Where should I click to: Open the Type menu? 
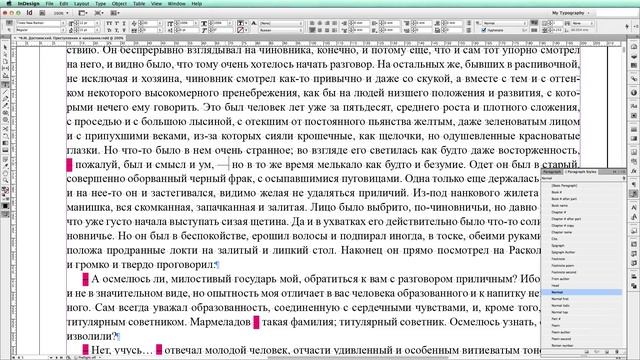point(100,4)
